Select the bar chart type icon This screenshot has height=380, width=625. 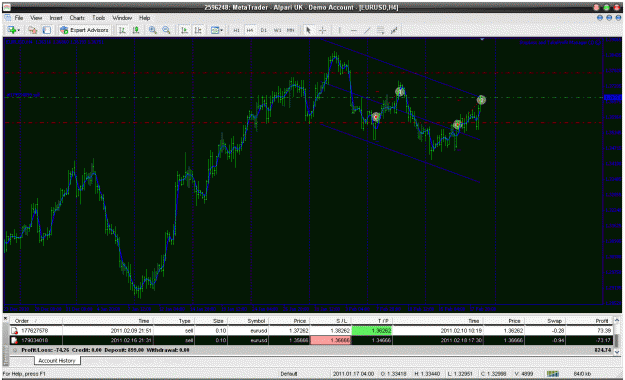pos(122,30)
